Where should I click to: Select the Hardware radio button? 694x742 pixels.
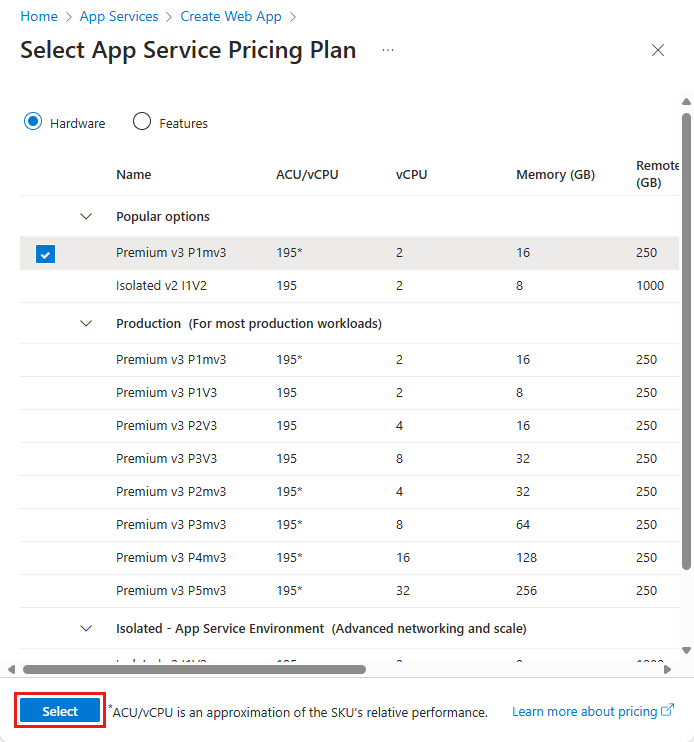33,122
